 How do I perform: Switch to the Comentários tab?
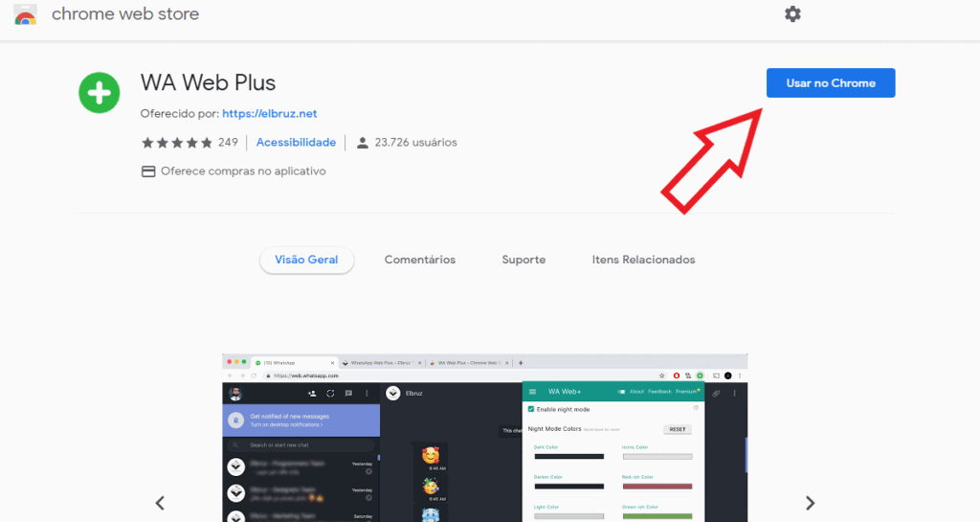[420, 260]
